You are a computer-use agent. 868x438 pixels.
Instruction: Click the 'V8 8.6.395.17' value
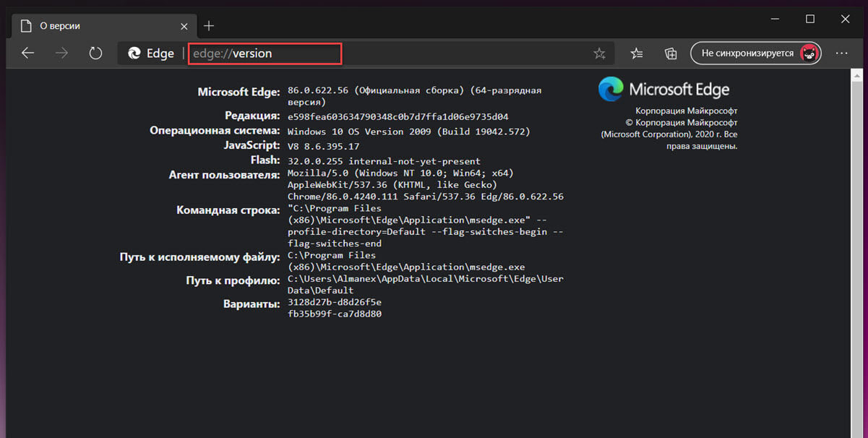[x=324, y=146]
